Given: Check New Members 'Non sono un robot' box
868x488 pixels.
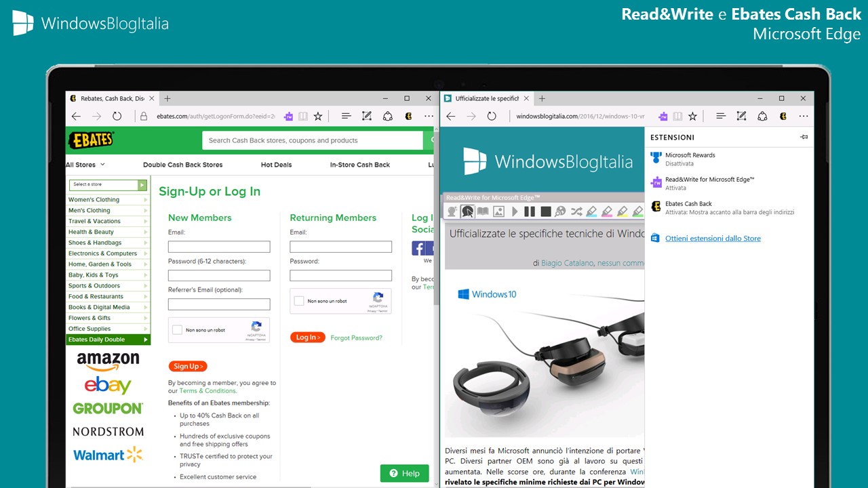Looking at the screenshot, I should coord(177,330).
